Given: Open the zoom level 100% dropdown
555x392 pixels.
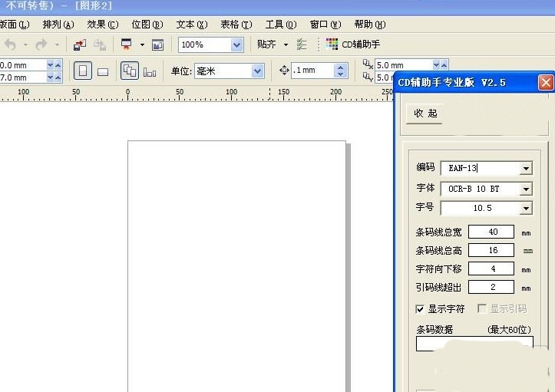Looking at the screenshot, I should click(x=236, y=45).
